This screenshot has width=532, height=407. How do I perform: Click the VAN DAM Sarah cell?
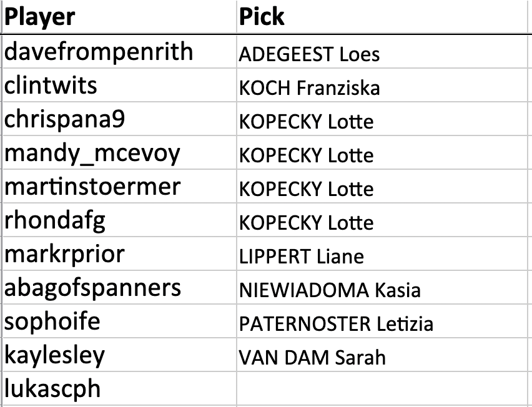pyautogui.click(x=382, y=355)
